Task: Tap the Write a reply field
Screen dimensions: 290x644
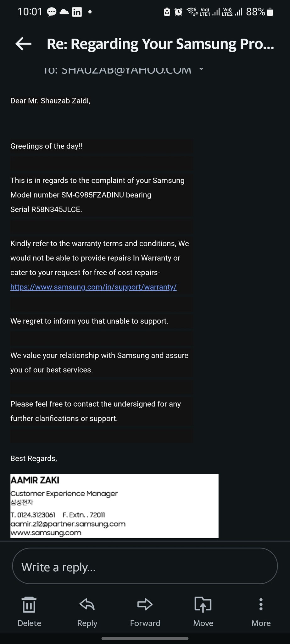Action: pyautogui.click(x=145, y=567)
